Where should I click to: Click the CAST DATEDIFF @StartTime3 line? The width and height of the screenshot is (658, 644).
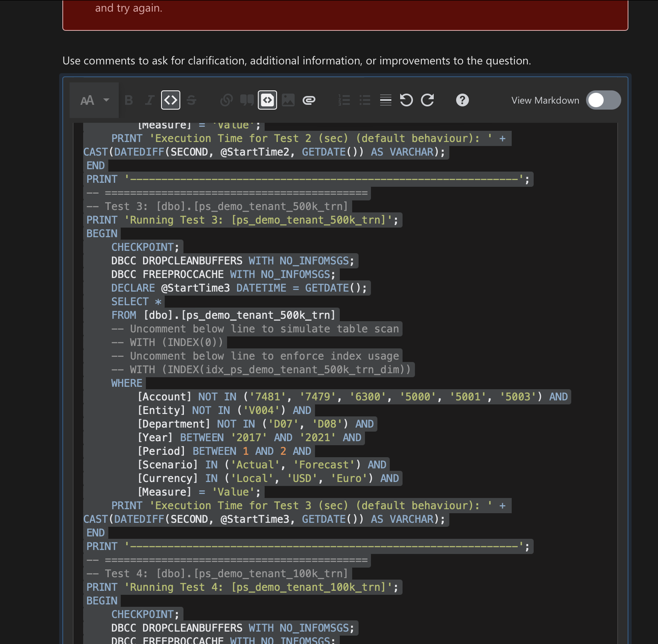pyautogui.click(x=264, y=519)
